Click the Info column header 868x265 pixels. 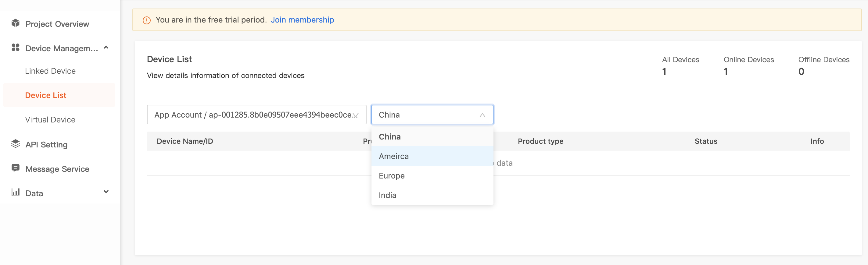tap(817, 141)
